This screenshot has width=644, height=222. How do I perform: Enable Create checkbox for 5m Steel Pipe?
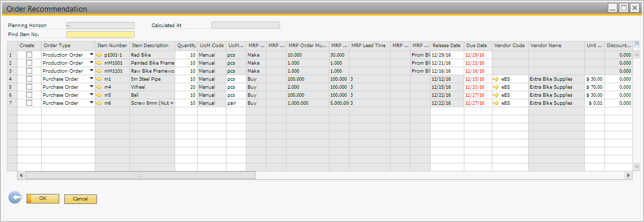pyautogui.click(x=29, y=79)
